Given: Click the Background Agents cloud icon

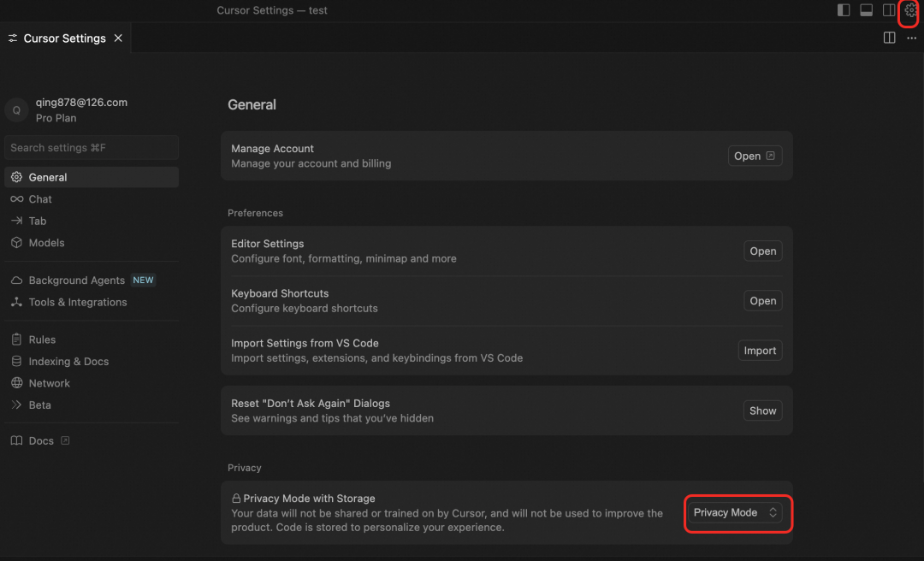Looking at the screenshot, I should [x=16, y=280].
